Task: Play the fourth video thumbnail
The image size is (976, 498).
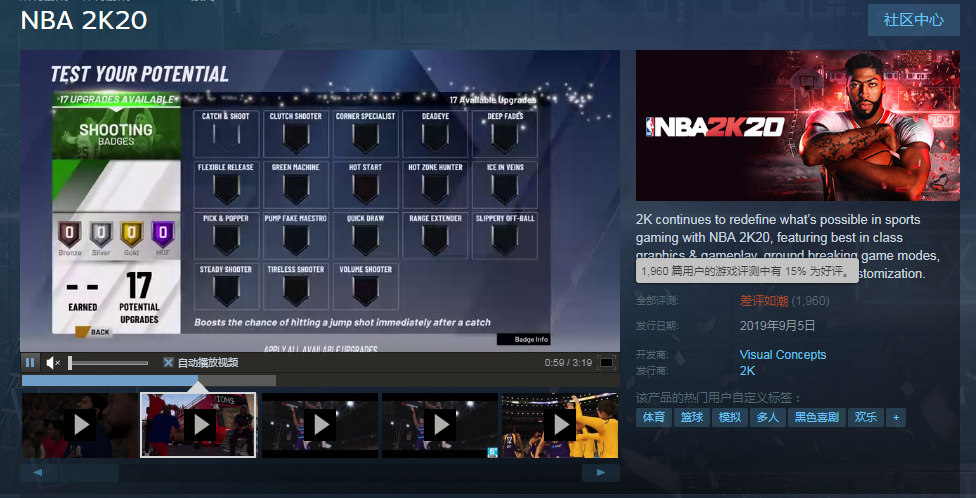Action: point(440,425)
